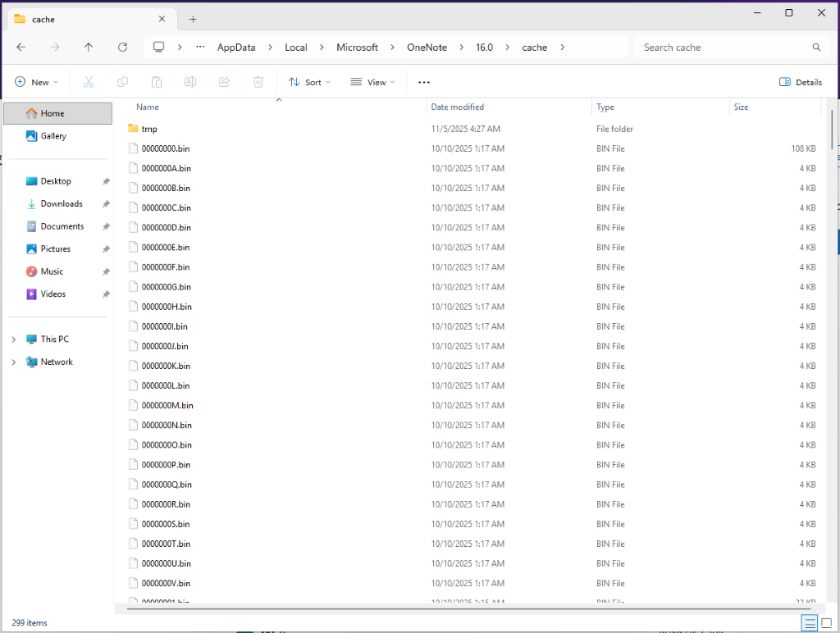Select file 0000000V.bin
This screenshot has height=633, width=840.
(x=166, y=583)
